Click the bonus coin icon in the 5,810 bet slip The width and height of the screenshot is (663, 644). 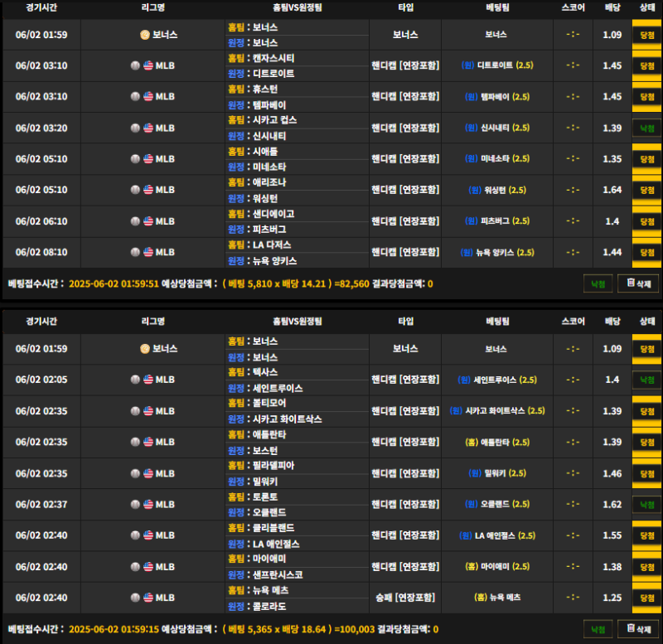click(x=145, y=35)
